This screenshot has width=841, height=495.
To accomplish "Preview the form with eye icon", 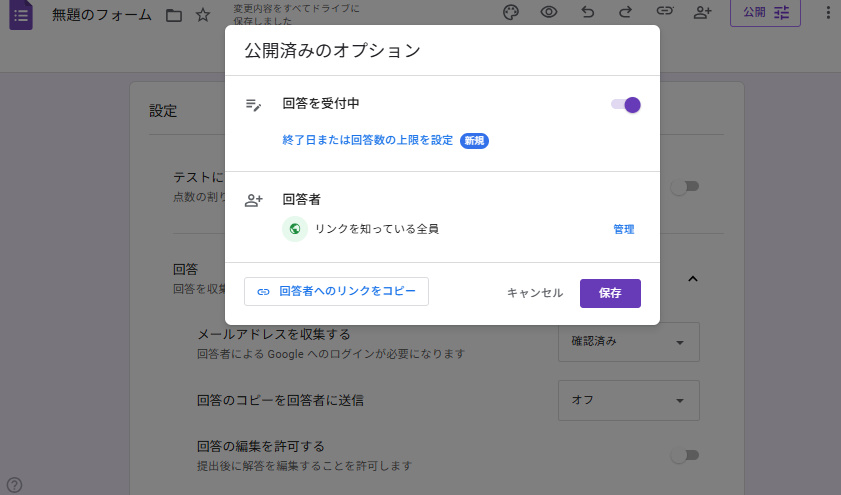I will pyautogui.click(x=549, y=13).
